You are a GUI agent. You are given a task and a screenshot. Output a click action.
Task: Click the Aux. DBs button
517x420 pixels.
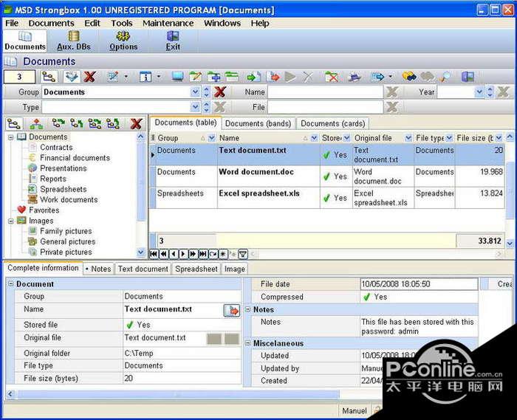(74, 41)
